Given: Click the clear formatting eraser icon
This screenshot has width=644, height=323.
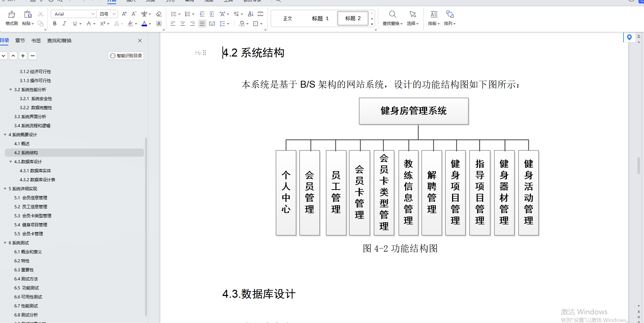Looking at the screenshot, I should click(x=159, y=14).
